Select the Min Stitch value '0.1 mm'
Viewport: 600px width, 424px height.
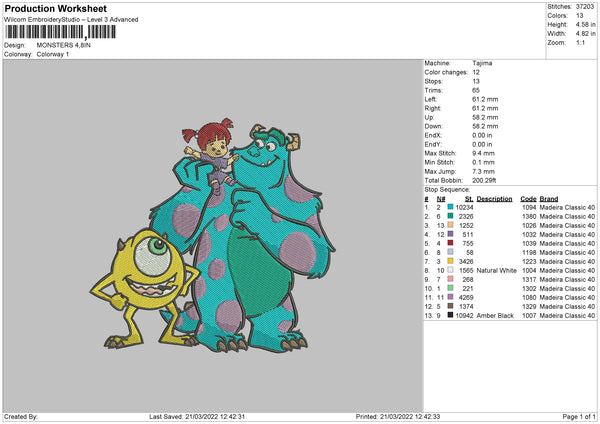point(483,162)
